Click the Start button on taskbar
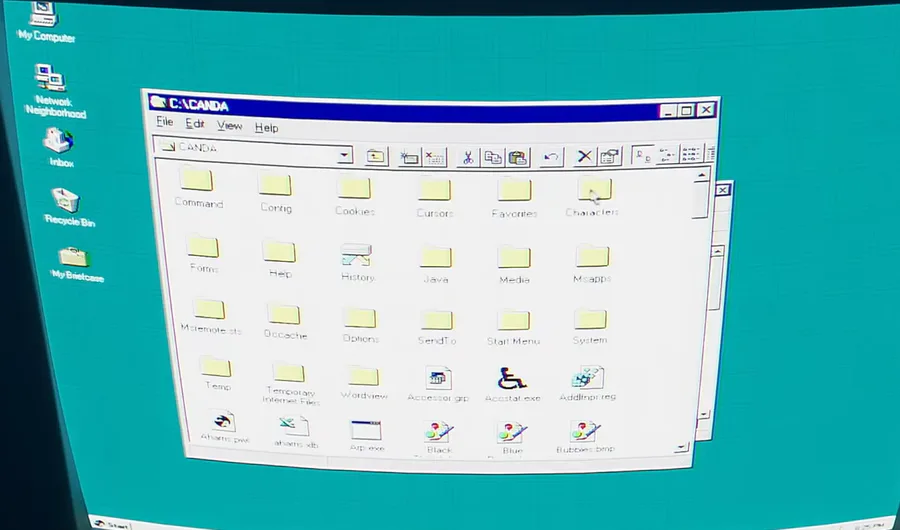 [111, 524]
